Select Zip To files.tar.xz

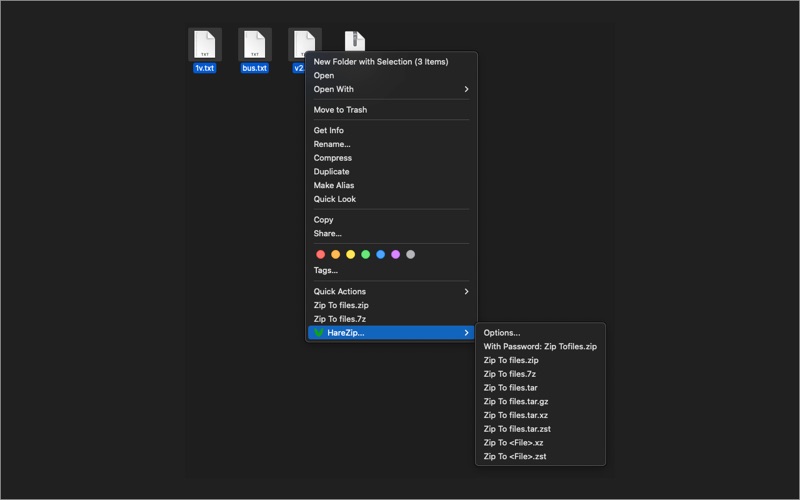coord(540,415)
